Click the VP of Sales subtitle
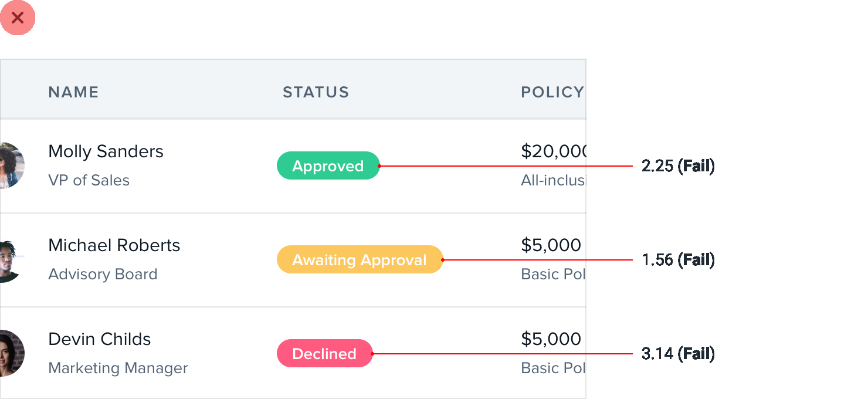The image size is (868, 399). point(89,180)
